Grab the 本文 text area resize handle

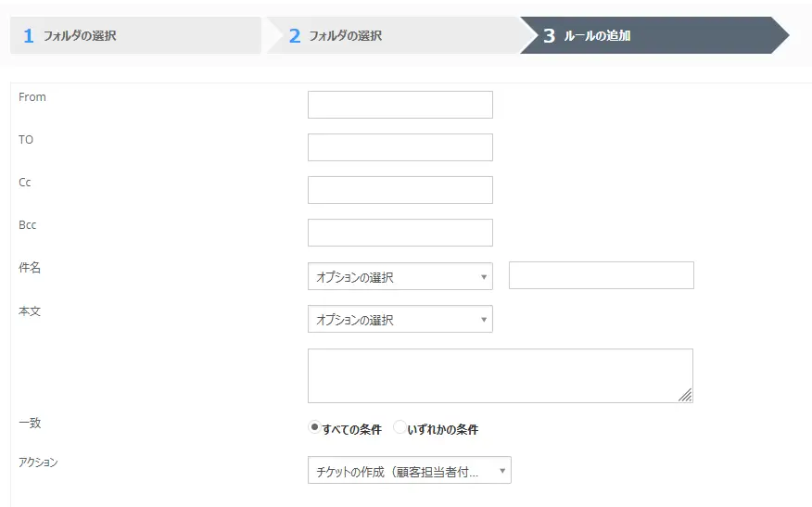point(685,396)
